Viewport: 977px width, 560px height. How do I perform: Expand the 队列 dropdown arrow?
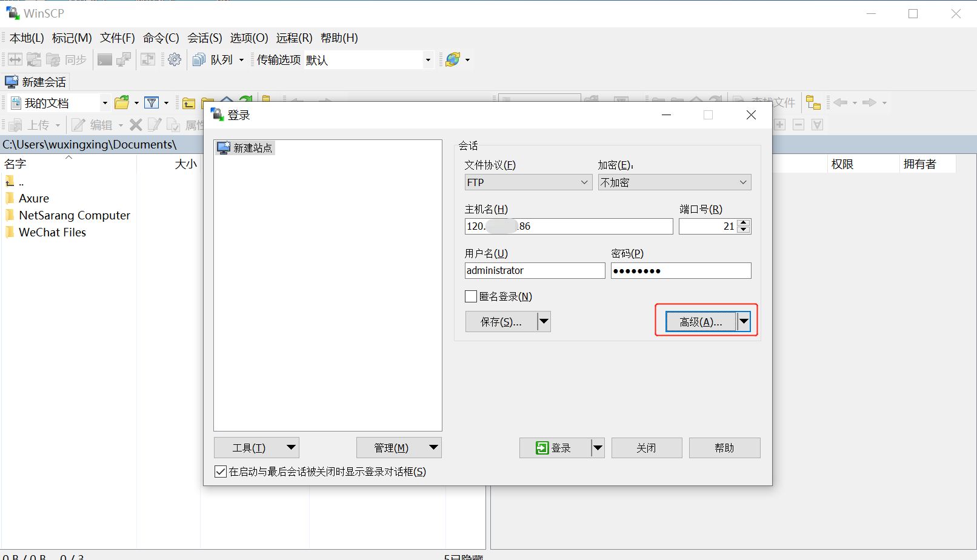(x=241, y=60)
